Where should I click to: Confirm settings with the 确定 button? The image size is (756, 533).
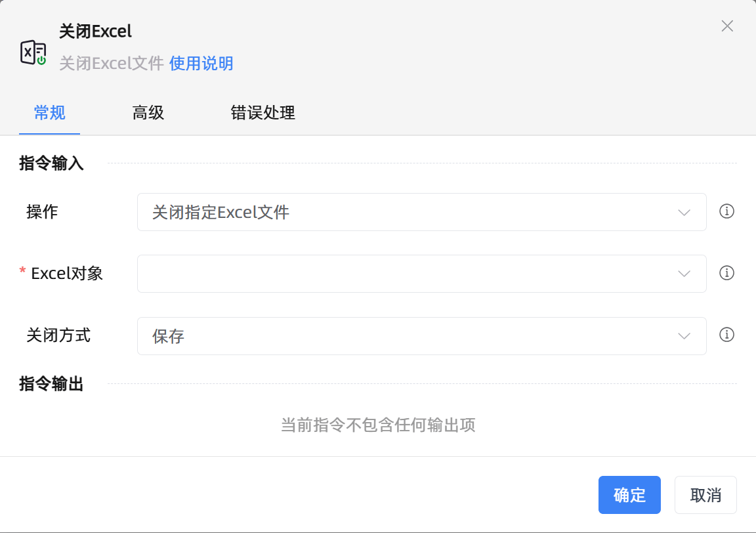pyautogui.click(x=629, y=495)
